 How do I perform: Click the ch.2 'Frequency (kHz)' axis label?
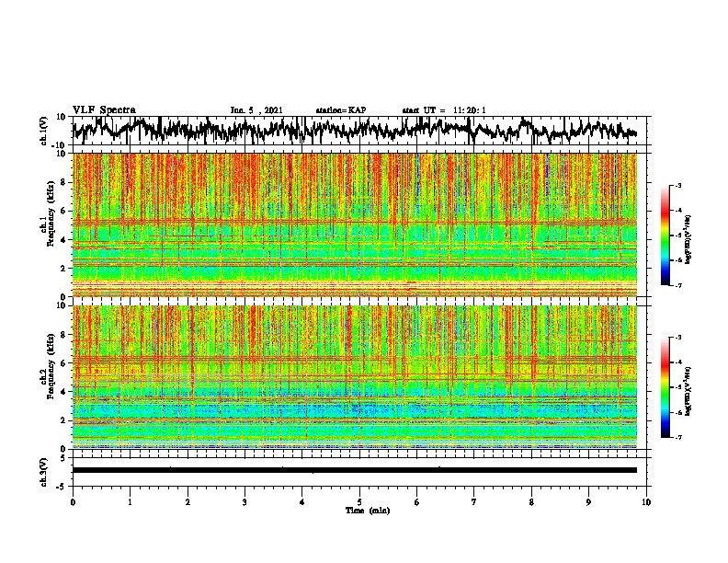point(51,366)
